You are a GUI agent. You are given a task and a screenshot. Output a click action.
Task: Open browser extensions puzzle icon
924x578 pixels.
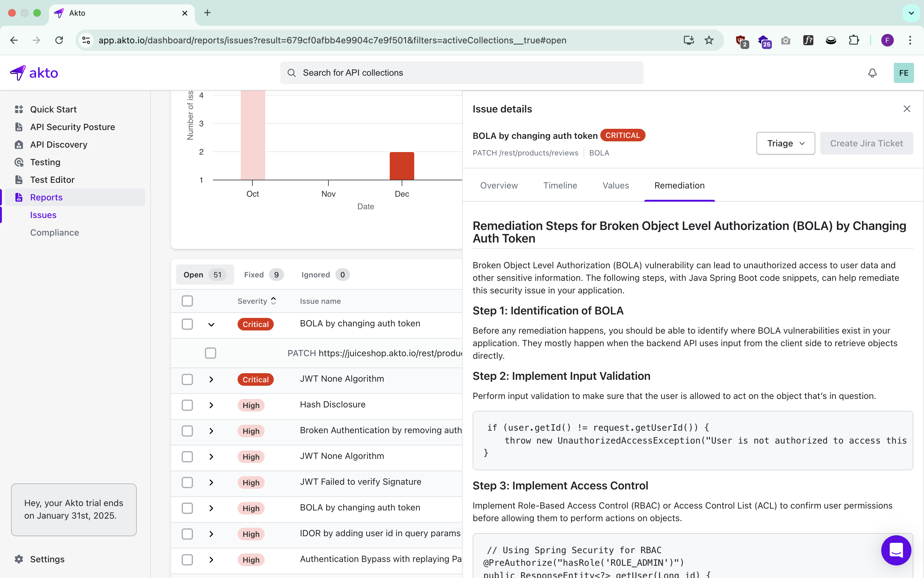[x=854, y=40]
